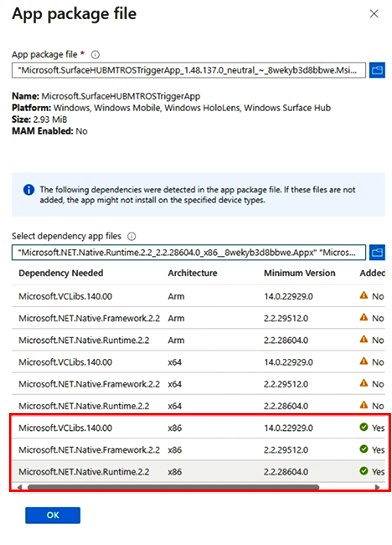
Task: Click the info icon next to Select dependency app files
Action: (x=131, y=236)
